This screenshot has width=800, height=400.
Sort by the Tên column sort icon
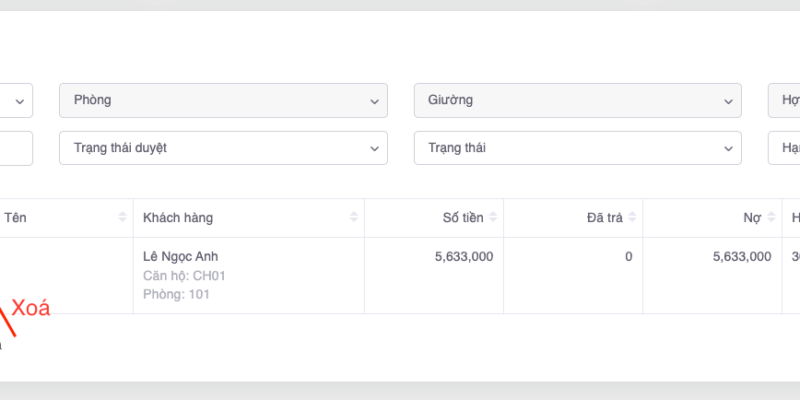[123, 218]
